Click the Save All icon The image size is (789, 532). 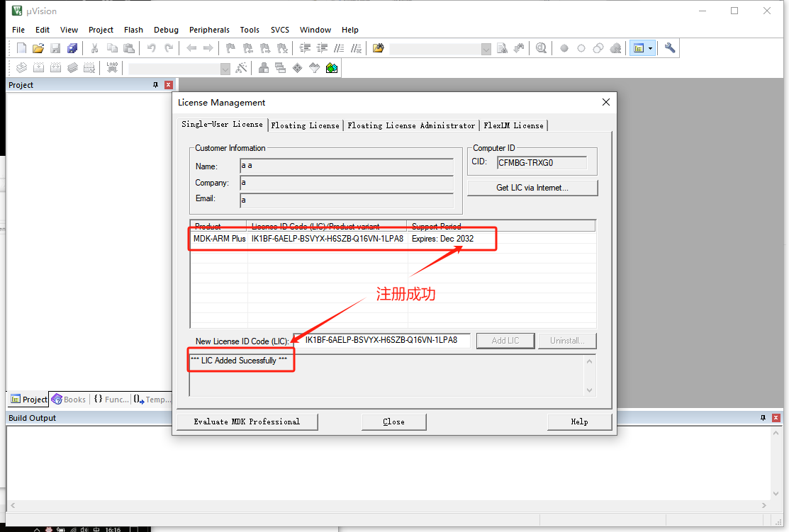point(72,48)
